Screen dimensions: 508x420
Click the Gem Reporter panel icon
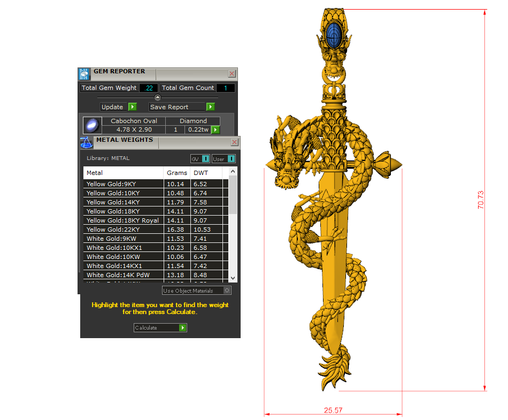pyautogui.click(x=84, y=74)
